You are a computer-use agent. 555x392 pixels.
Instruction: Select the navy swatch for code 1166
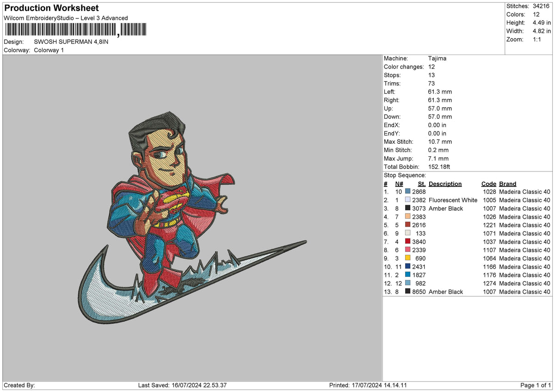[407, 267]
